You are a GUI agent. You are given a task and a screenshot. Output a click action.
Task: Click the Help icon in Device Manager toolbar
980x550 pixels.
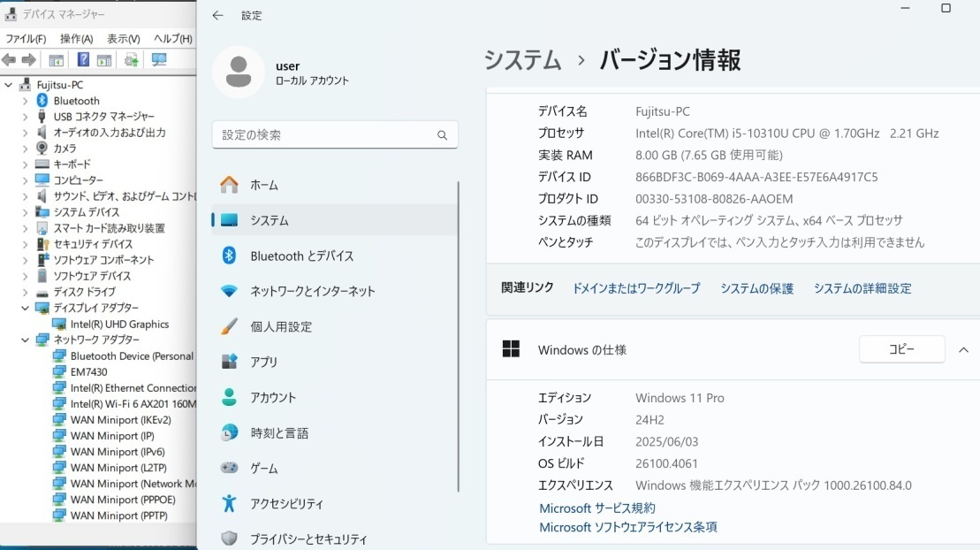83,60
